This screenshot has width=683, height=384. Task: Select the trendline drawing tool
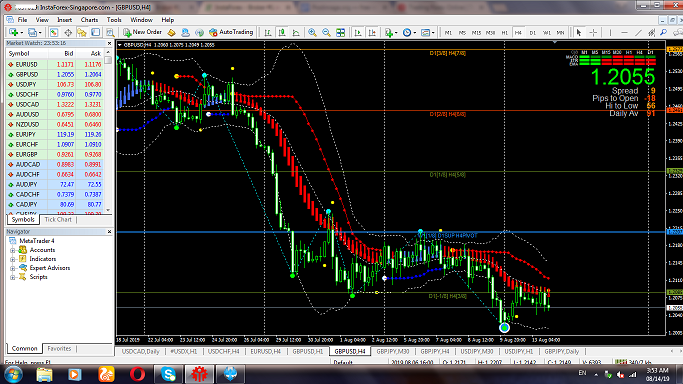tap(638, 32)
